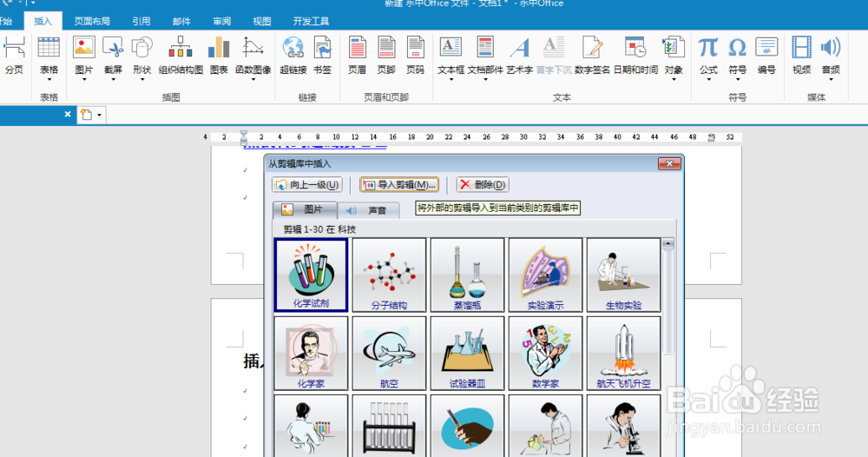Screen dimensions: 868x457
Task: Click the 导入剪辑(M)... button
Action: (x=399, y=184)
